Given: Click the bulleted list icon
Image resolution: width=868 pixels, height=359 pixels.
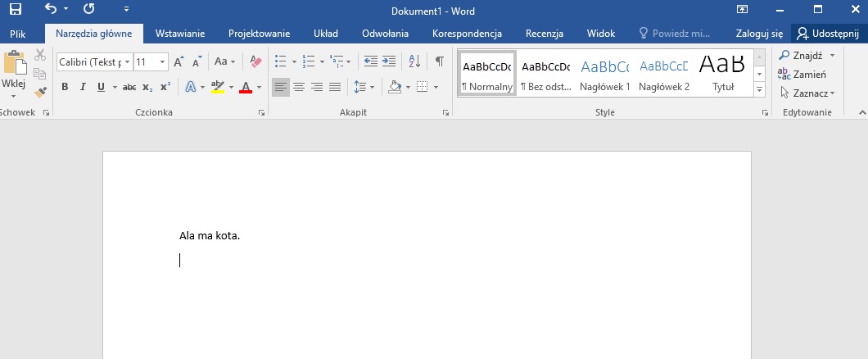Looking at the screenshot, I should coord(281,61).
